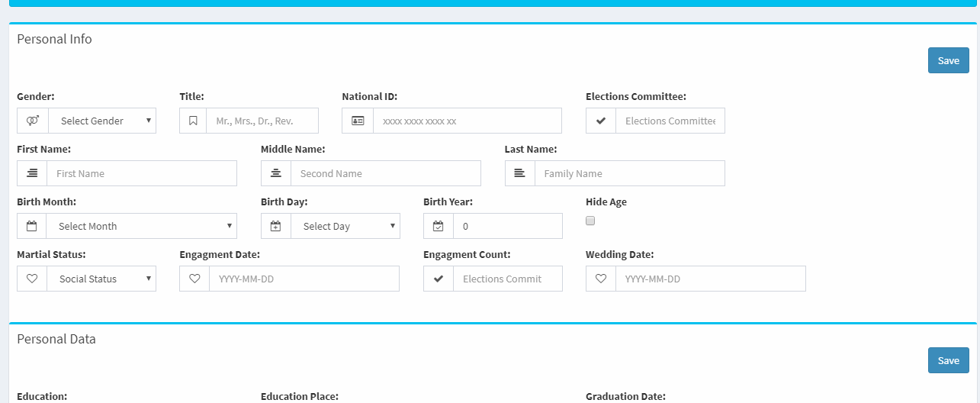This screenshot has height=403, width=980.
Task: Click the checkmark icon beside Elections Committee field
Action: pyautogui.click(x=601, y=121)
